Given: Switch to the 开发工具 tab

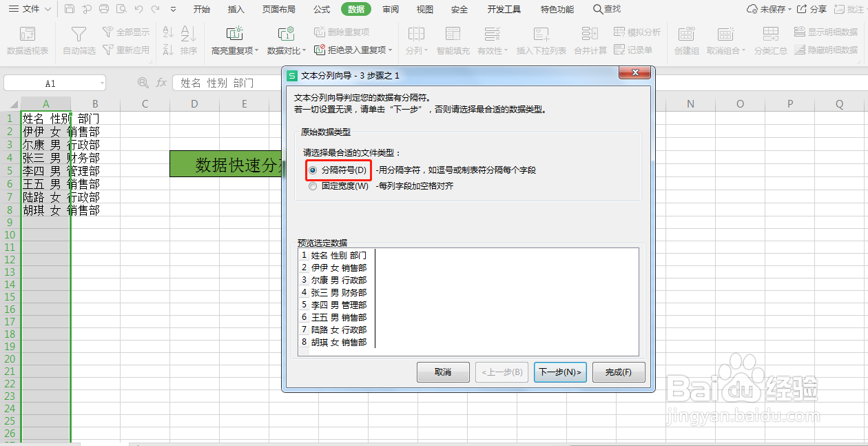Looking at the screenshot, I should tap(504, 9).
